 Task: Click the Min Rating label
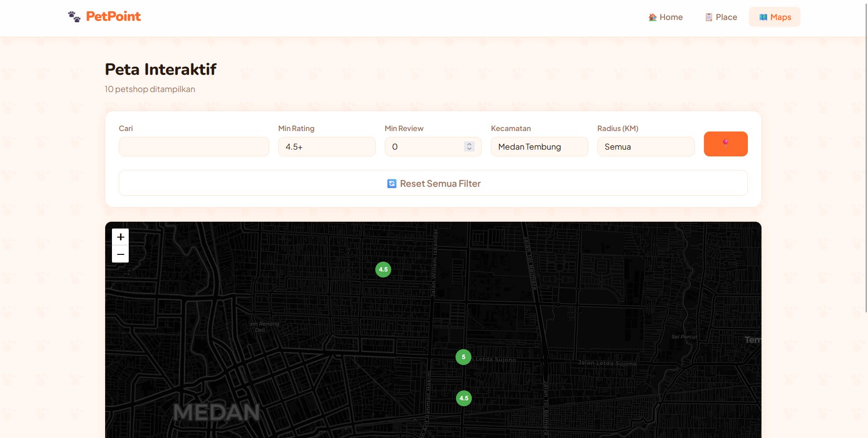[296, 128]
